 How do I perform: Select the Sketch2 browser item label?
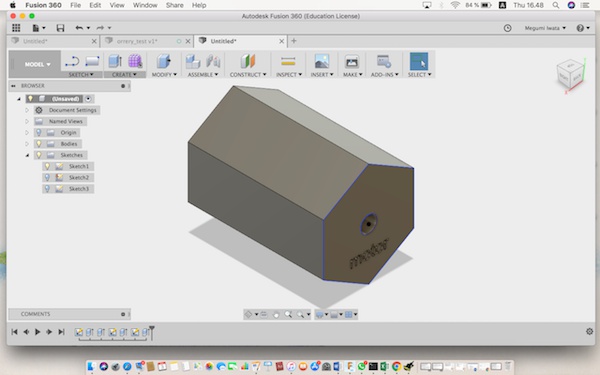(79, 178)
